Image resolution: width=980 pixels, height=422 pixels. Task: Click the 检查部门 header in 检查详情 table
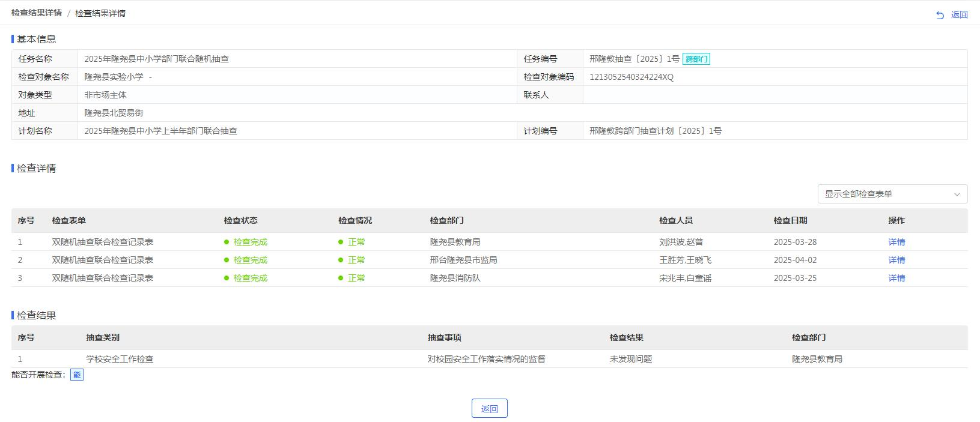(x=446, y=220)
